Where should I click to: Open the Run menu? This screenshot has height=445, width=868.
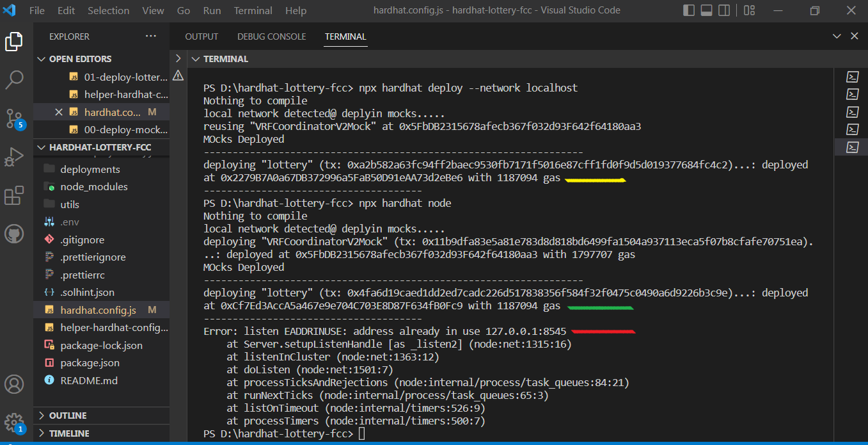coord(212,11)
